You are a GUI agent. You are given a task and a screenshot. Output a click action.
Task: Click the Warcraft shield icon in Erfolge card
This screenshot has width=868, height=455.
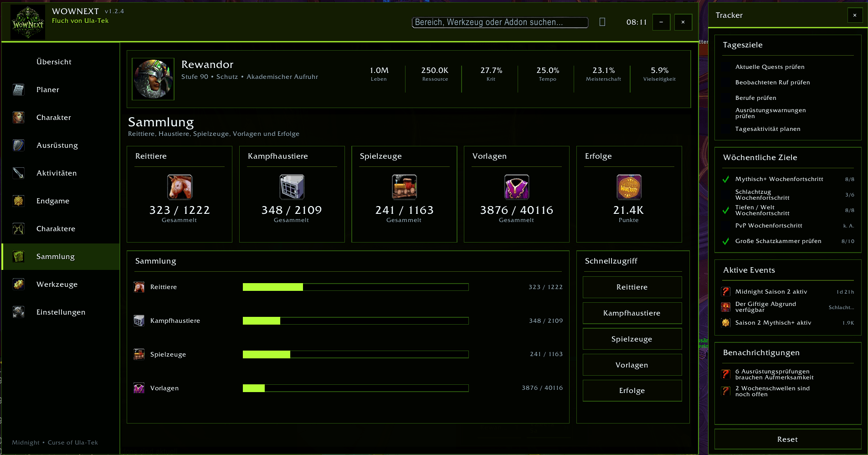coord(629,187)
